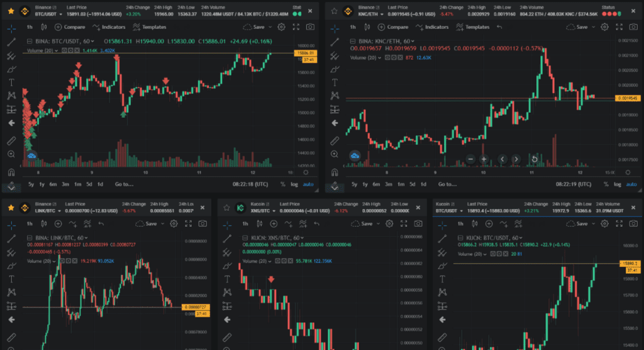Favorite KNC/ETH pair with star icon

[334, 11]
